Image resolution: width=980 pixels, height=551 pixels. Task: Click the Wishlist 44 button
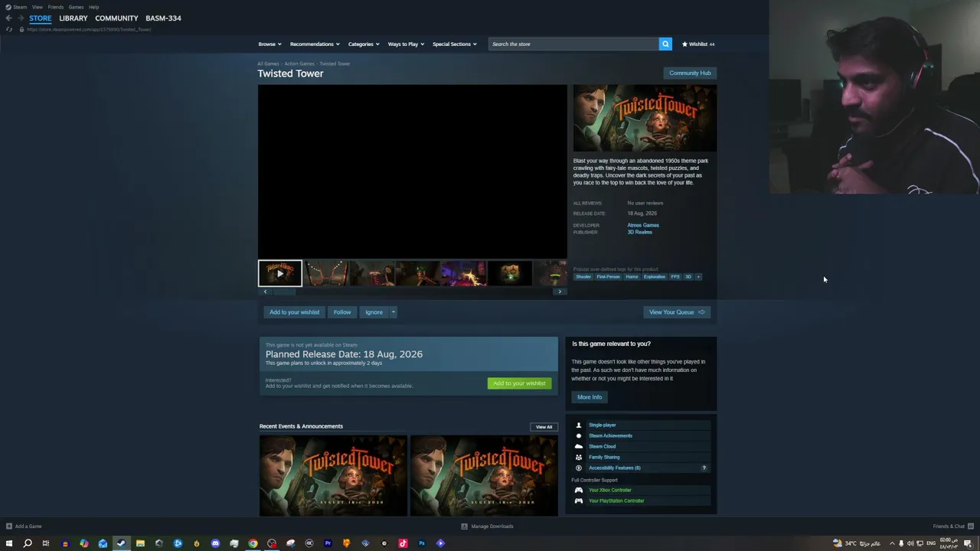(x=697, y=44)
